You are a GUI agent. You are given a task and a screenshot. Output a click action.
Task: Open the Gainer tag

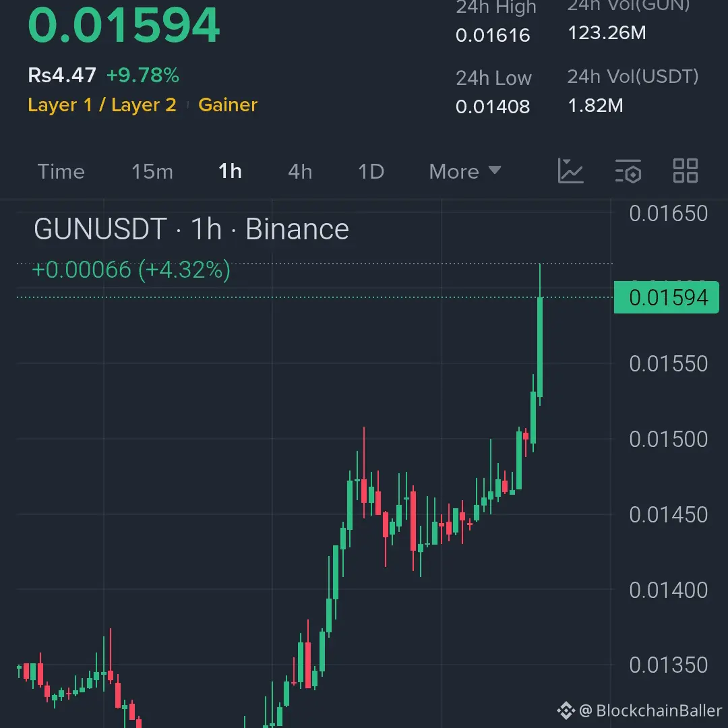tap(228, 105)
